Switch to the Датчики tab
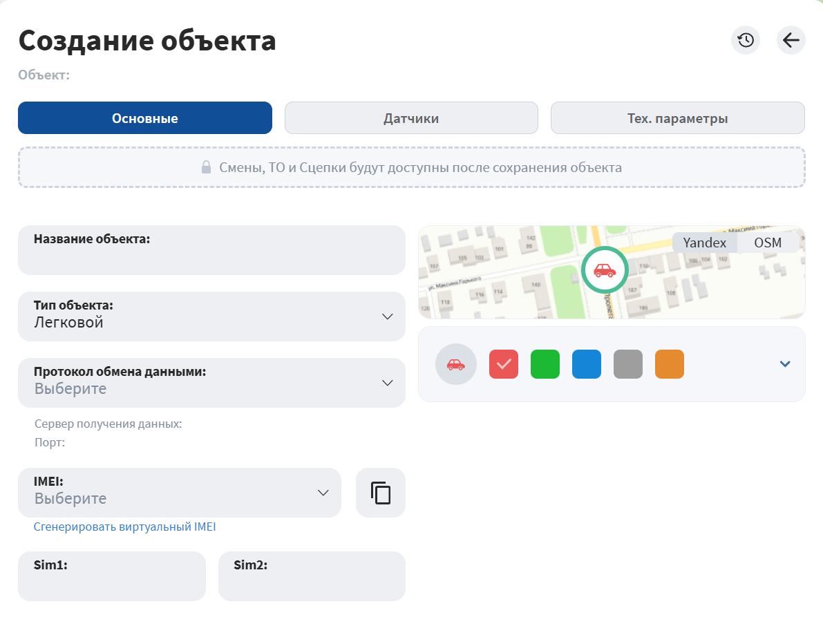The height and width of the screenshot is (644, 823). click(411, 118)
